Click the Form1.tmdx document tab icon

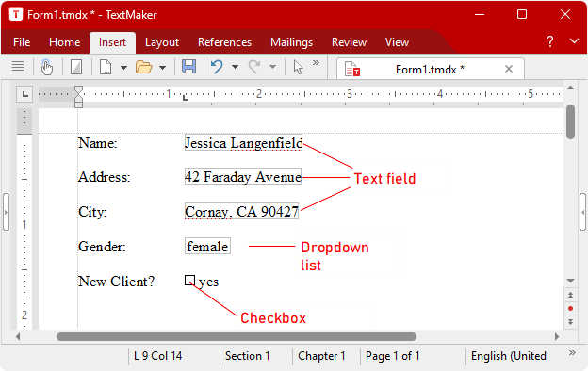click(x=352, y=69)
